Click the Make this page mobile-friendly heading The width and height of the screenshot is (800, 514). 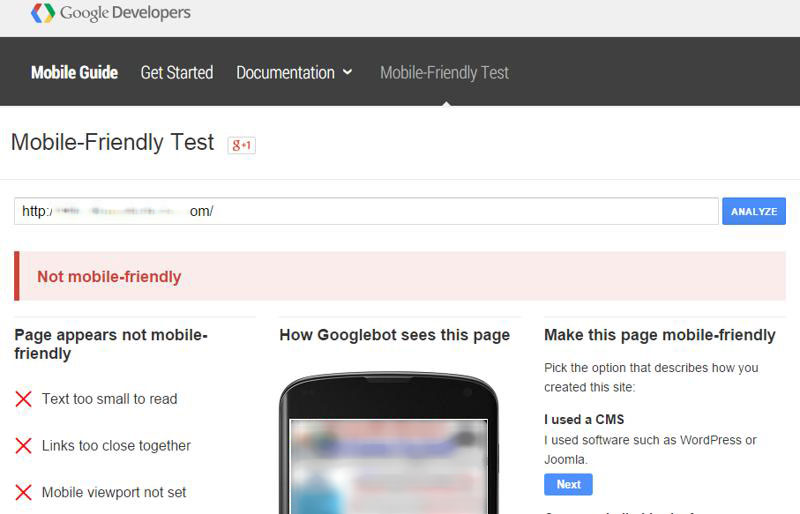point(660,335)
